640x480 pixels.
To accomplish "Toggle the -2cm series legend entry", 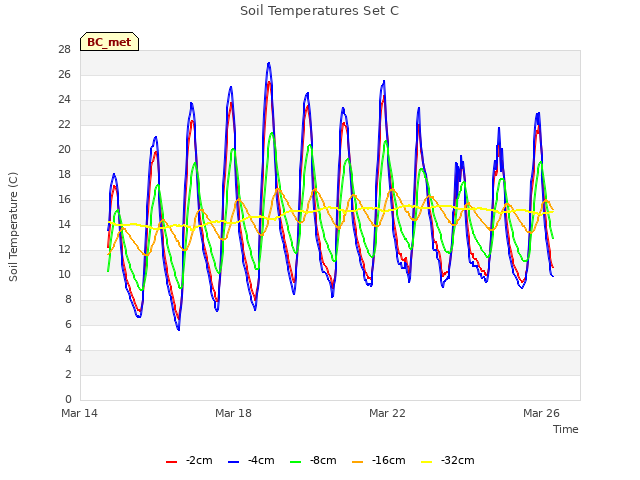I will pos(189,460).
